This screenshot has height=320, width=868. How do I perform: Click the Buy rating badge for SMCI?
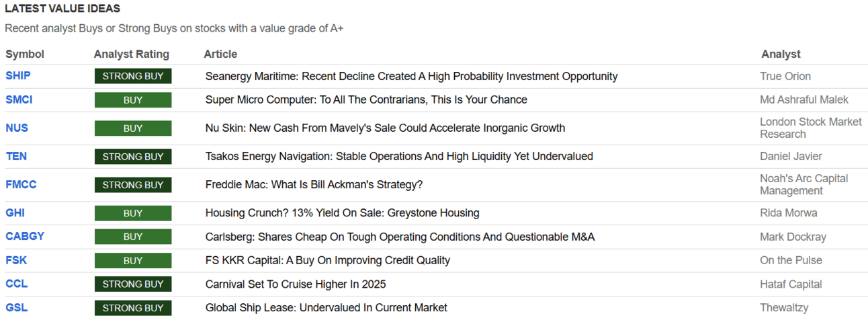tap(132, 99)
